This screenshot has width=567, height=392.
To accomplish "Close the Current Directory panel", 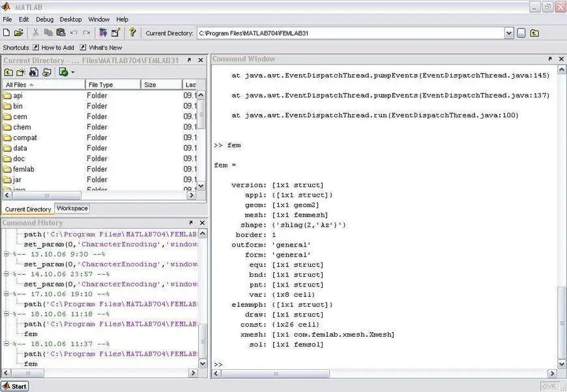I will click(201, 60).
